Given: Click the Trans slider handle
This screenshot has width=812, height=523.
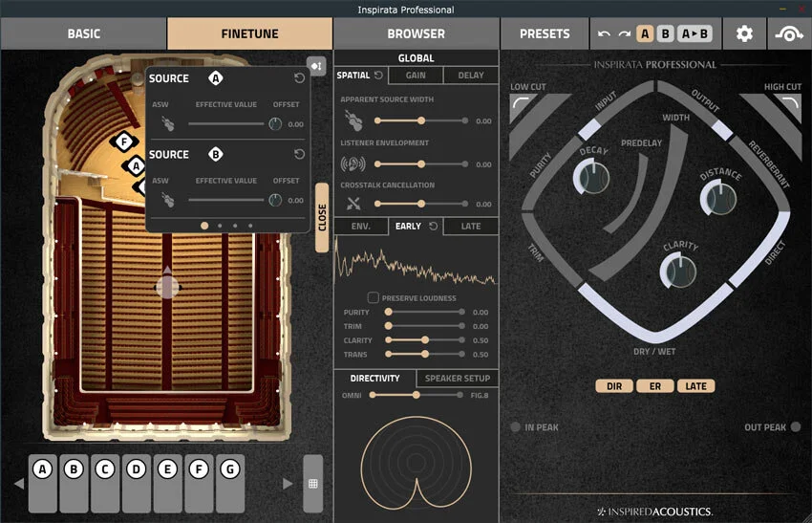Looking at the screenshot, I should pyautogui.click(x=425, y=354).
